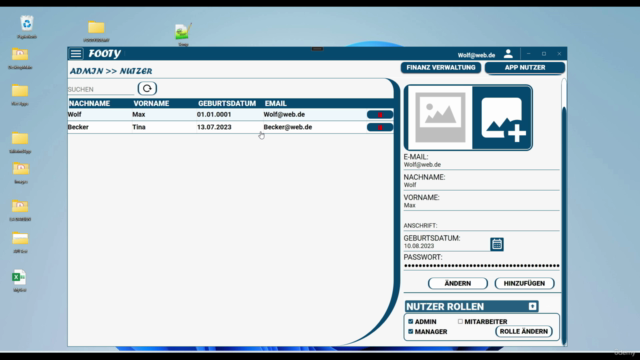Open the birthdate calendar picker

point(497,244)
